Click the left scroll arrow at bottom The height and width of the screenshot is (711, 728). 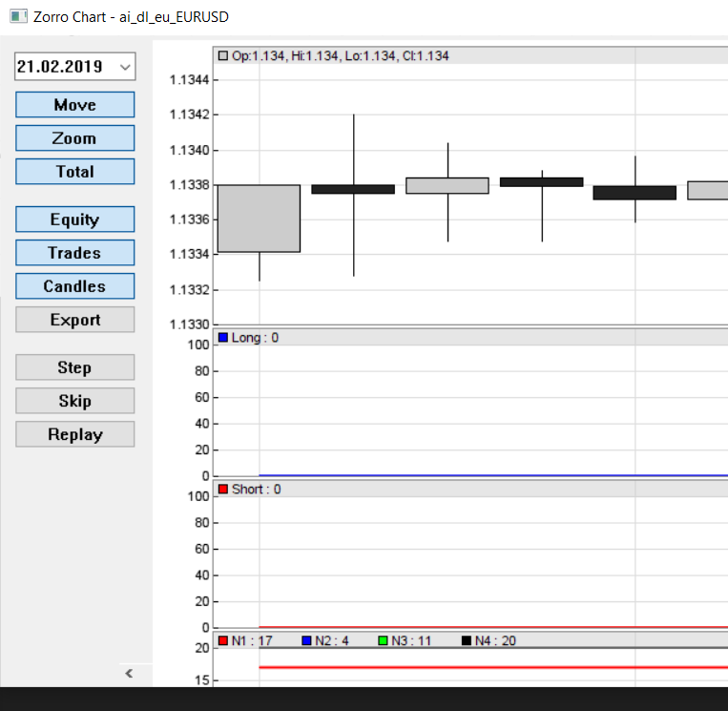130,674
